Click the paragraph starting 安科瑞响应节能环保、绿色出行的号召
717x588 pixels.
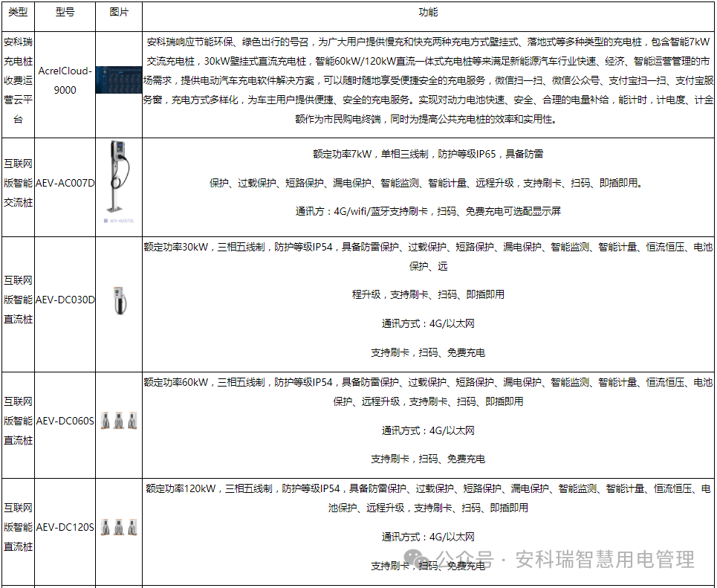[428, 80]
